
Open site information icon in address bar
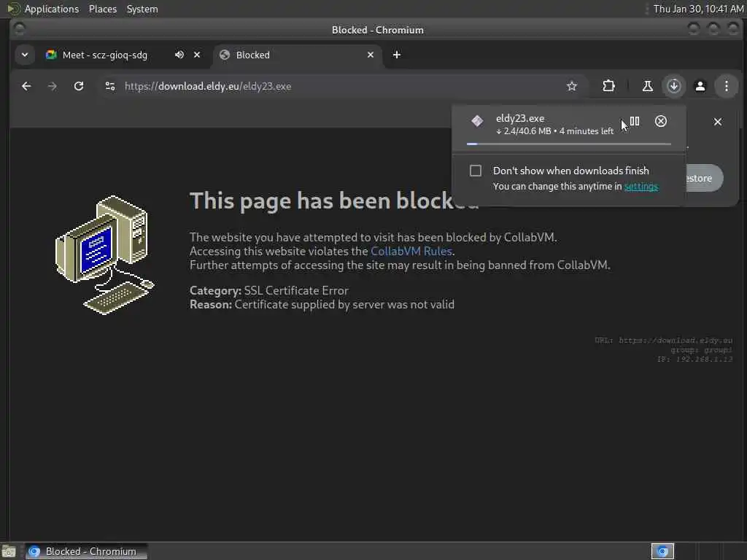coord(110,86)
